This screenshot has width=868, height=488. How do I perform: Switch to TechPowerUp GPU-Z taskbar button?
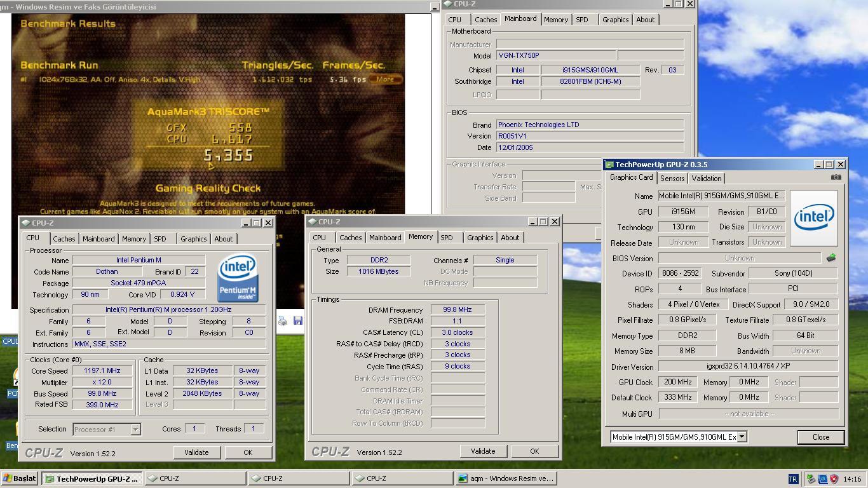(x=93, y=478)
